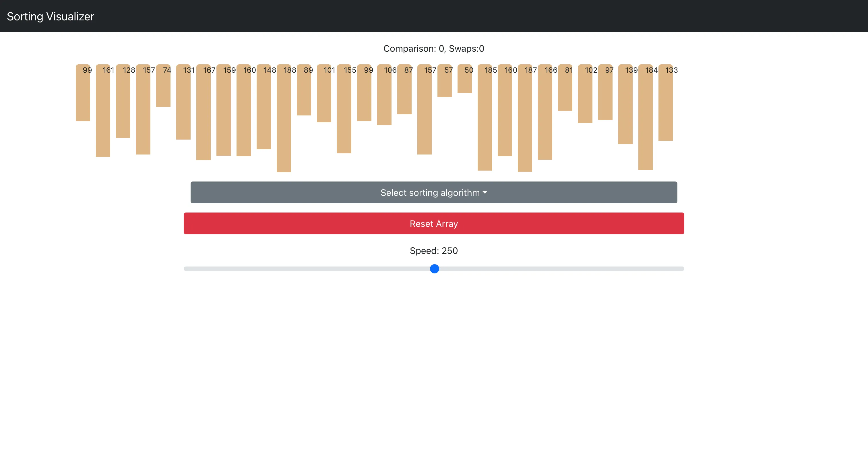Click the bar labeled 87
The height and width of the screenshot is (475, 868).
pyautogui.click(x=404, y=89)
